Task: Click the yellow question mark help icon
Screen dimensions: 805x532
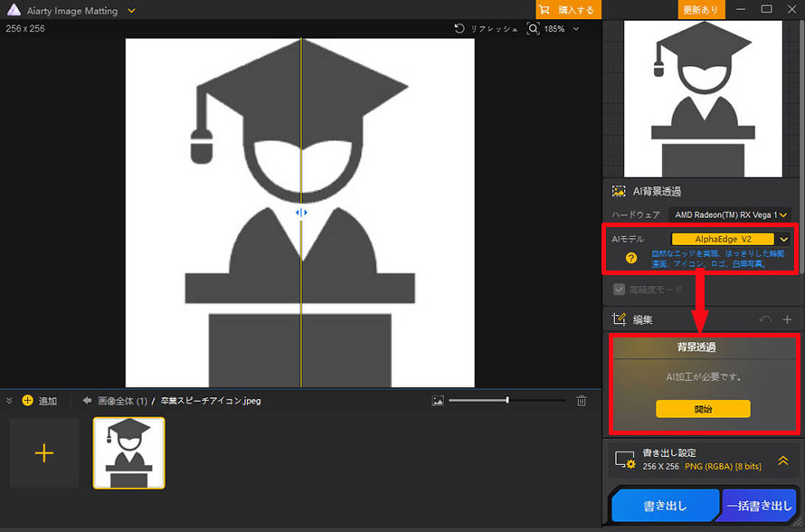Action: coord(631,258)
